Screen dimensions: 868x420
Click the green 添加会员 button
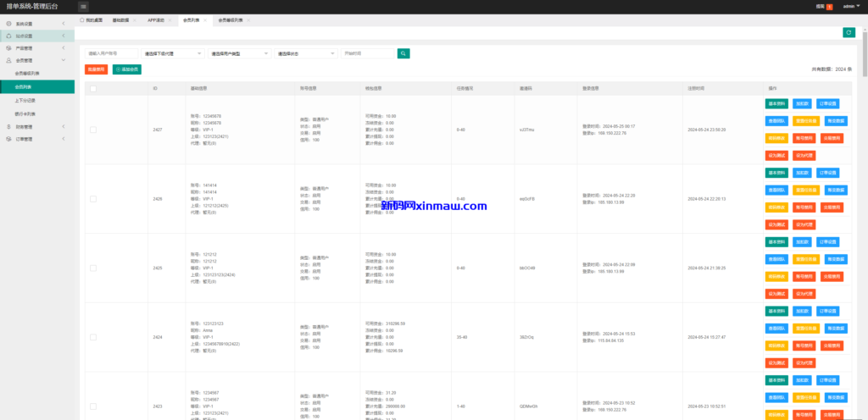127,69
